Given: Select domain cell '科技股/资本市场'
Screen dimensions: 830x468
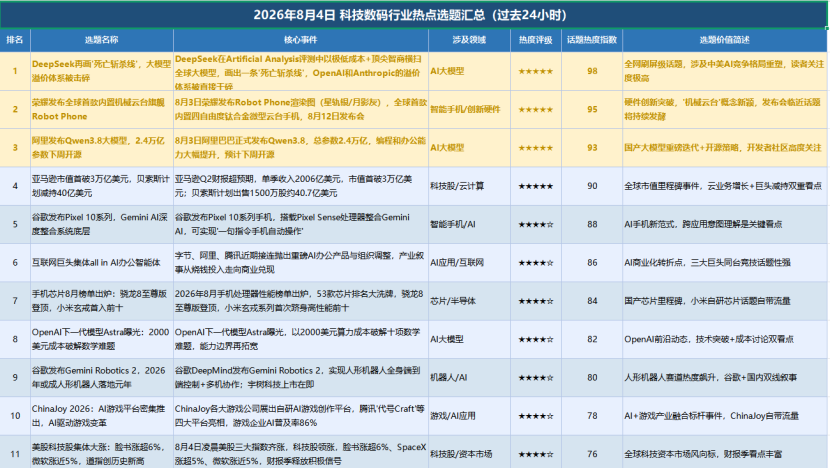Looking at the screenshot, I should [469, 452].
